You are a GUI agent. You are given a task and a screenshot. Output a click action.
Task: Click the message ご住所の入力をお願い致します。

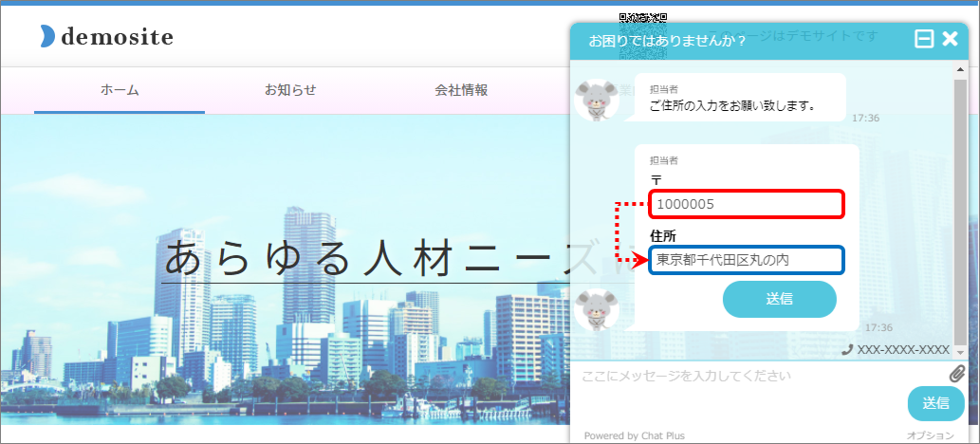pyautogui.click(x=733, y=106)
